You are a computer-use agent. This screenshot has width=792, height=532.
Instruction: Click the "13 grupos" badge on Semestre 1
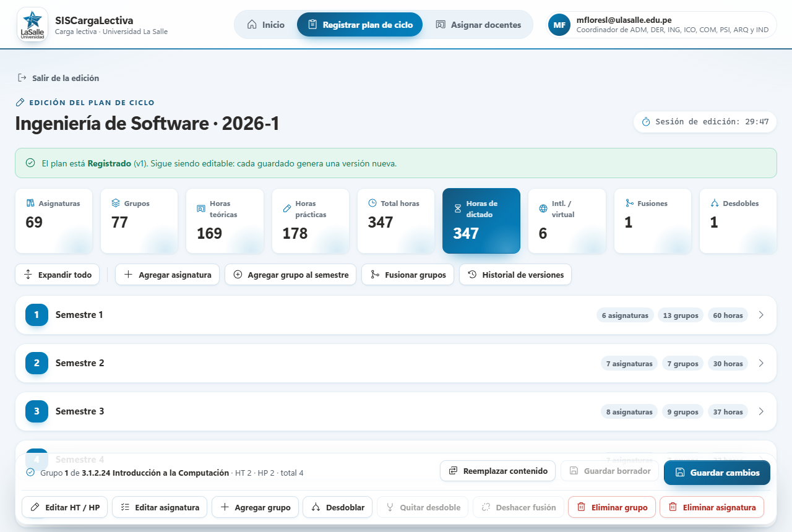(x=681, y=315)
